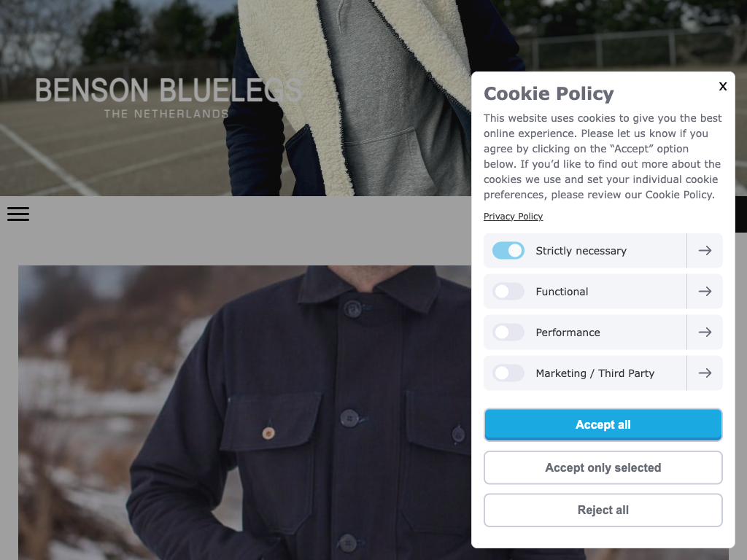Expand Functional cookie details arrow
The image size is (747, 560).
(x=705, y=292)
